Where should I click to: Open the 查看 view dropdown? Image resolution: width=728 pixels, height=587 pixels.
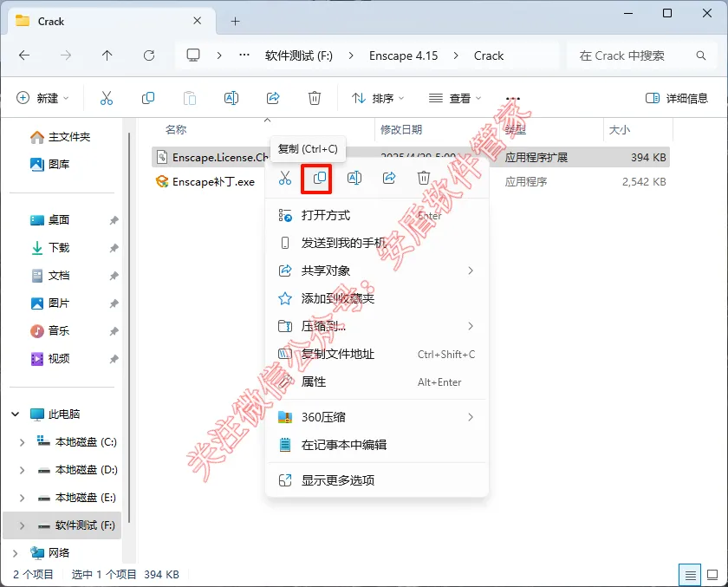[455, 98]
